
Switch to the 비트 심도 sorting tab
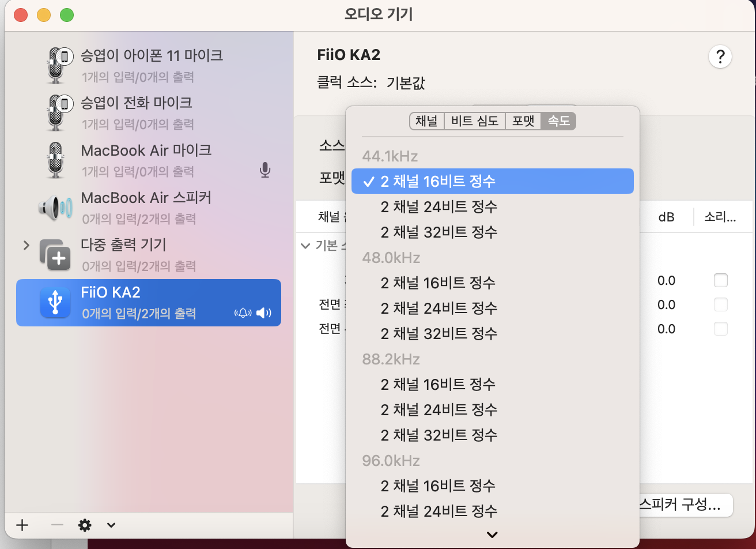pos(474,121)
